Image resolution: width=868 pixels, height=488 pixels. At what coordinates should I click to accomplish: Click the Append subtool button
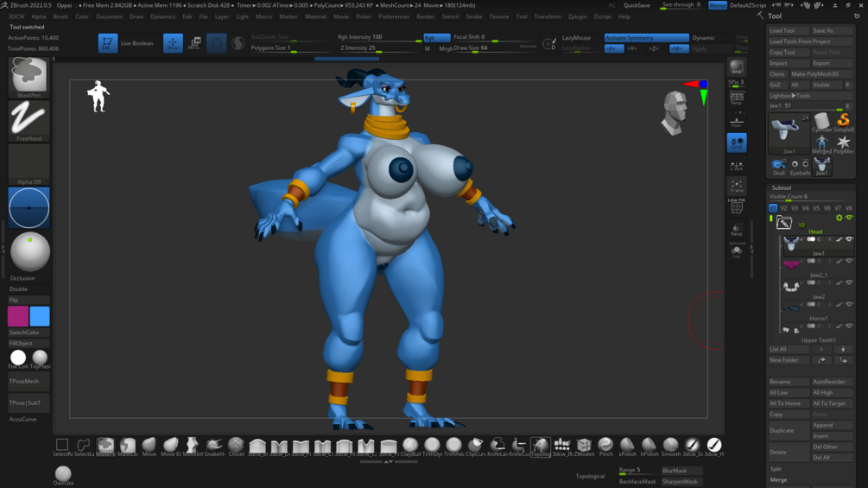click(x=832, y=425)
